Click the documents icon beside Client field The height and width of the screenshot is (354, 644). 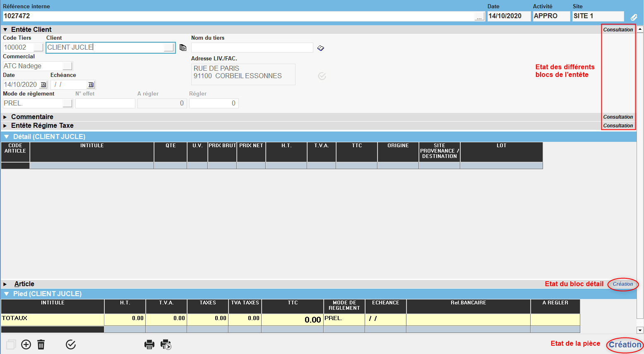click(183, 48)
